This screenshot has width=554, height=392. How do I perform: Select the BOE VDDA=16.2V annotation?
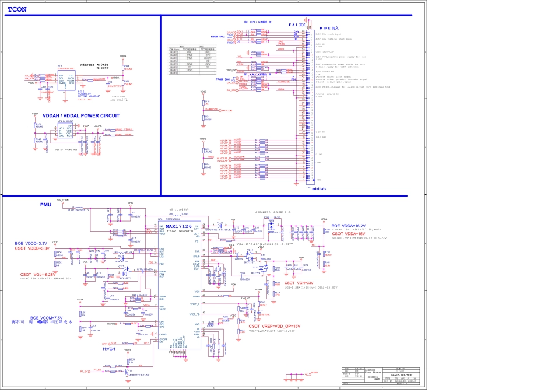(349, 226)
